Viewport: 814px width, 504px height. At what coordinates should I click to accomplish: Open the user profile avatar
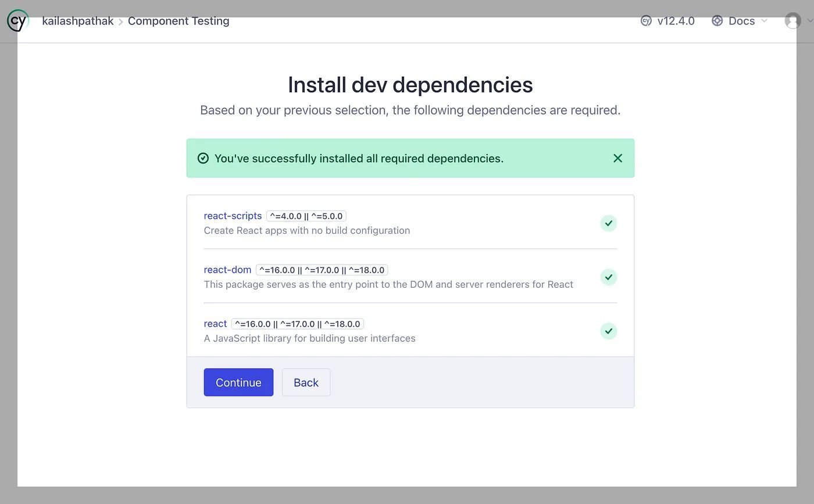click(792, 21)
